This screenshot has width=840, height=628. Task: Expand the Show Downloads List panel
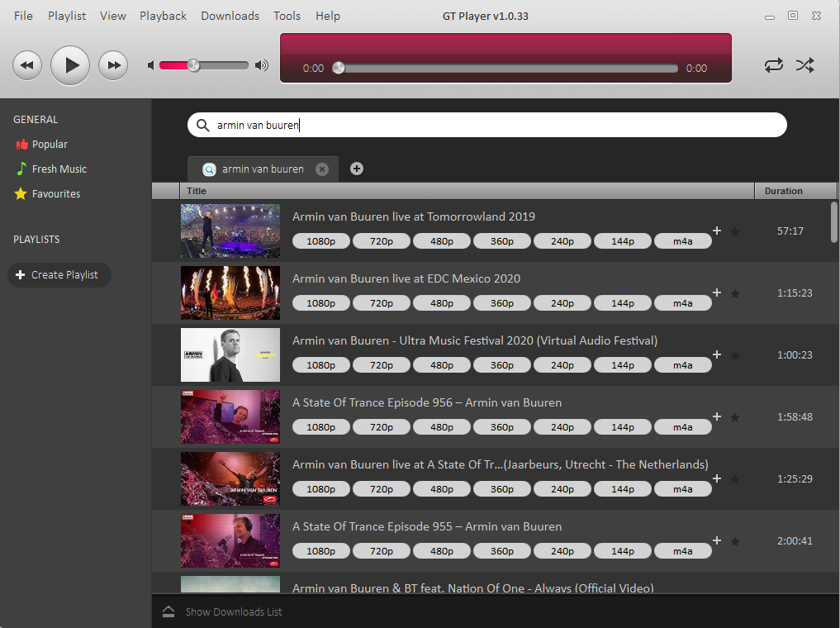coord(233,611)
